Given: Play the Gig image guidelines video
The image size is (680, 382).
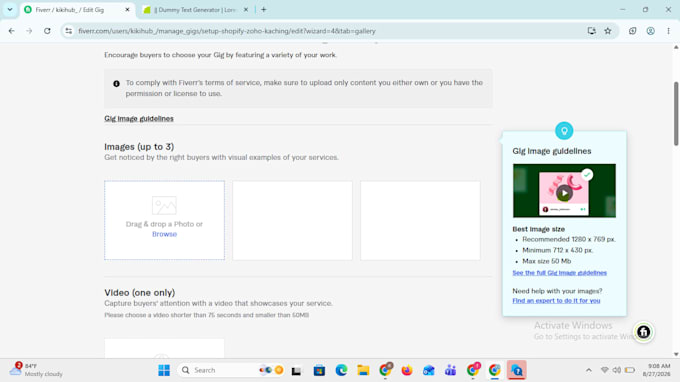Looking at the screenshot, I should tap(564, 193).
